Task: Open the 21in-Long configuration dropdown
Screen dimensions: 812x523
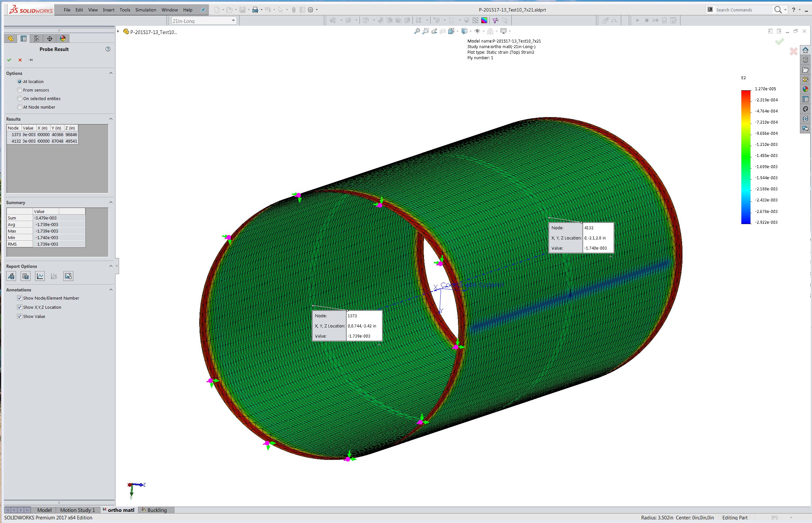Action: [203, 21]
